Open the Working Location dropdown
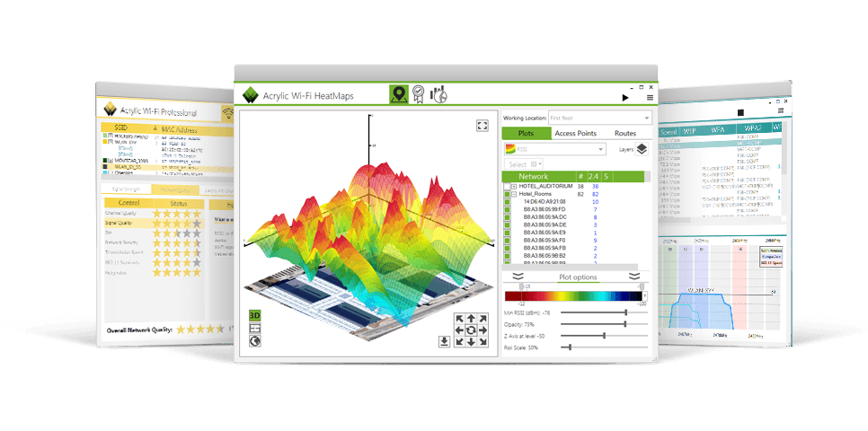 click(x=600, y=118)
